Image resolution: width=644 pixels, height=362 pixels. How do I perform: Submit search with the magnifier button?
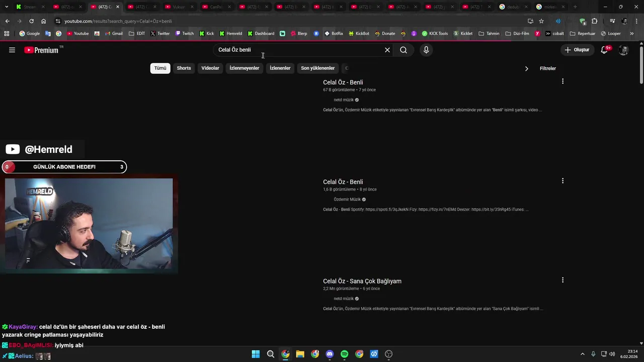(404, 50)
